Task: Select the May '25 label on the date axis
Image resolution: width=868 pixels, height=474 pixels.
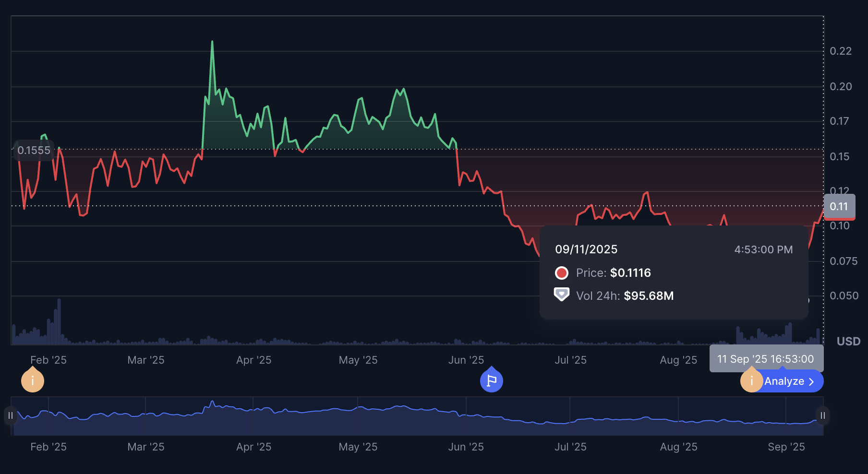Action: pos(358,359)
